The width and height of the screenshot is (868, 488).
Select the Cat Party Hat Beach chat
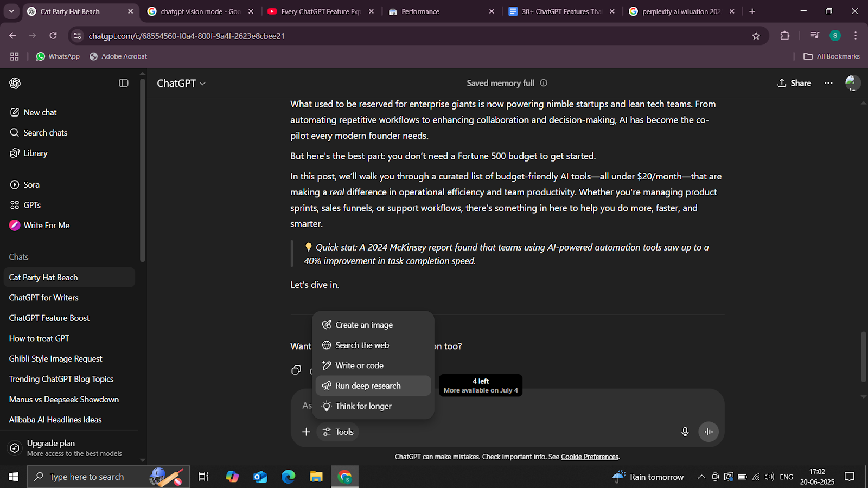point(69,277)
